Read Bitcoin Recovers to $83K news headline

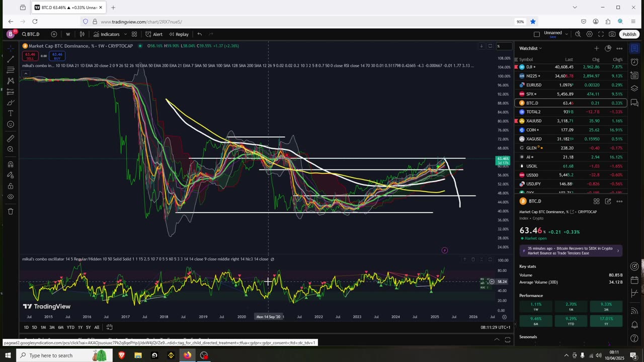pyautogui.click(x=571, y=250)
